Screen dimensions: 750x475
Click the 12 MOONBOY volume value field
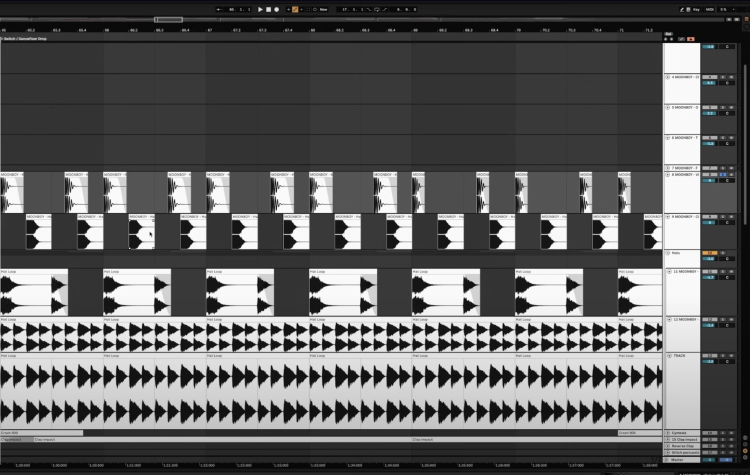708,327
